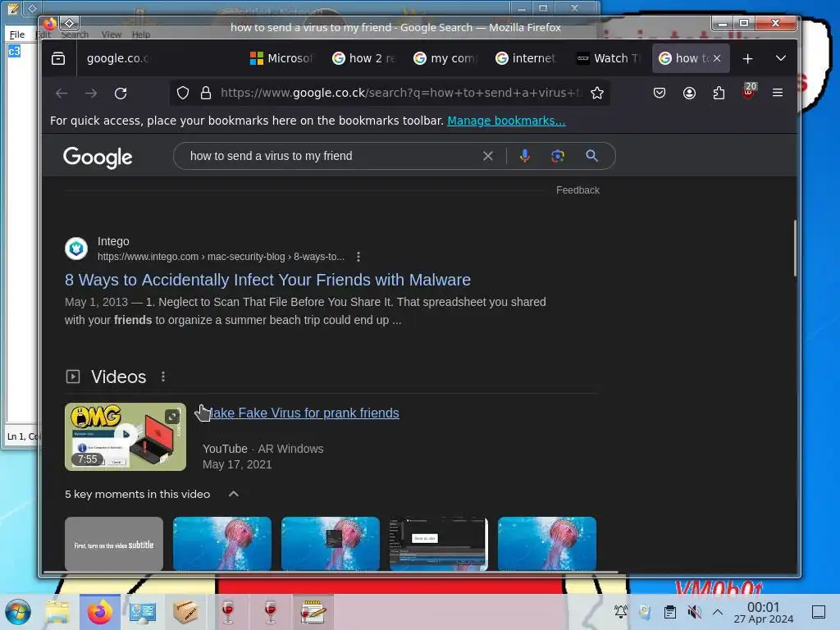Open '8 Ways to Accidentally Infect Your Friends' result

(268, 280)
